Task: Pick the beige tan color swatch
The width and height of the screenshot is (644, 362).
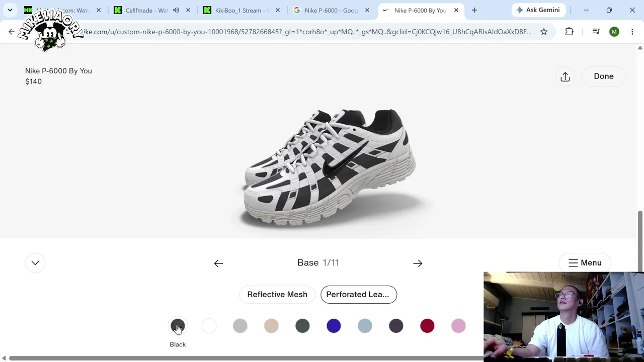Action: [271, 326]
